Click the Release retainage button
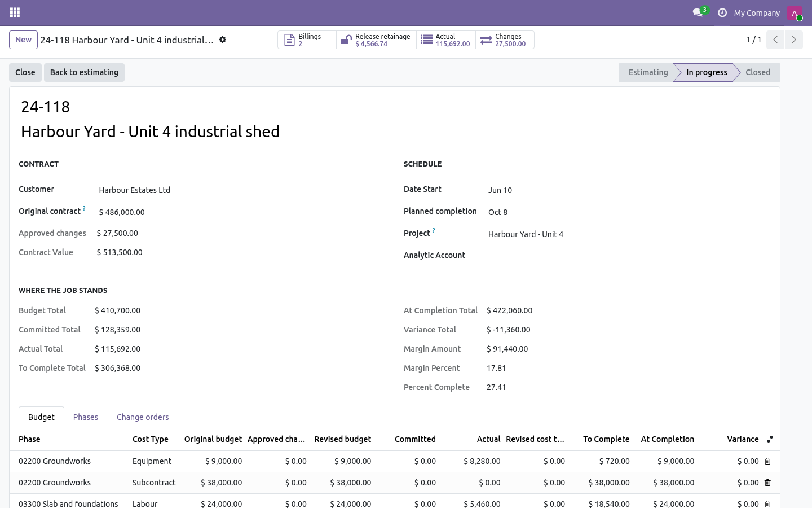This screenshot has width=812, height=508. [377, 40]
